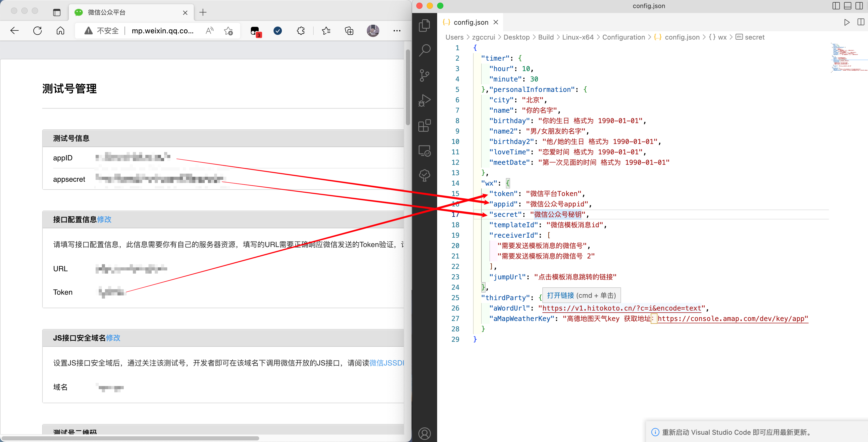
Task: Click Desktop breadcrumb segment
Action: 517,37
